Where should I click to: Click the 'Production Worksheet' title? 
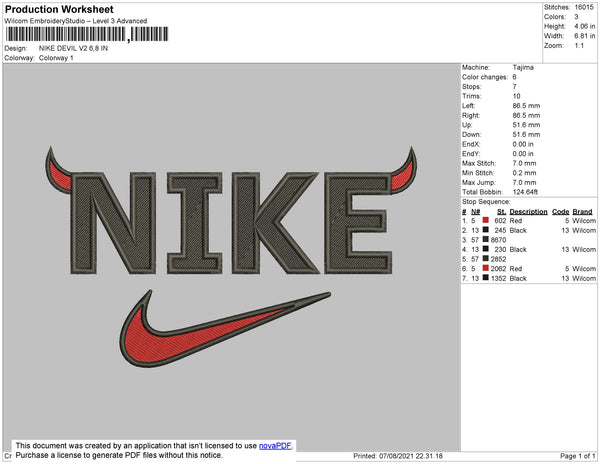point(59,9)
